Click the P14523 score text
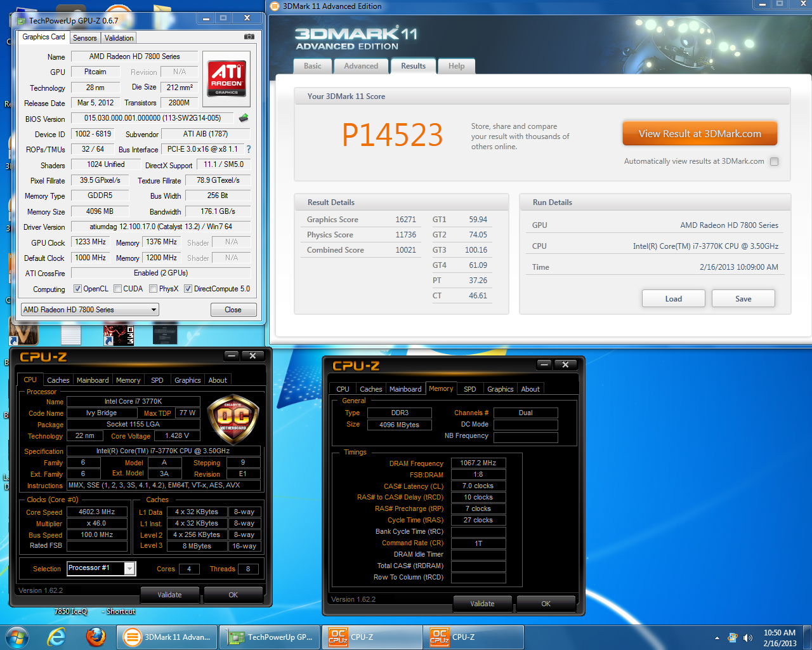 (393, 135)
